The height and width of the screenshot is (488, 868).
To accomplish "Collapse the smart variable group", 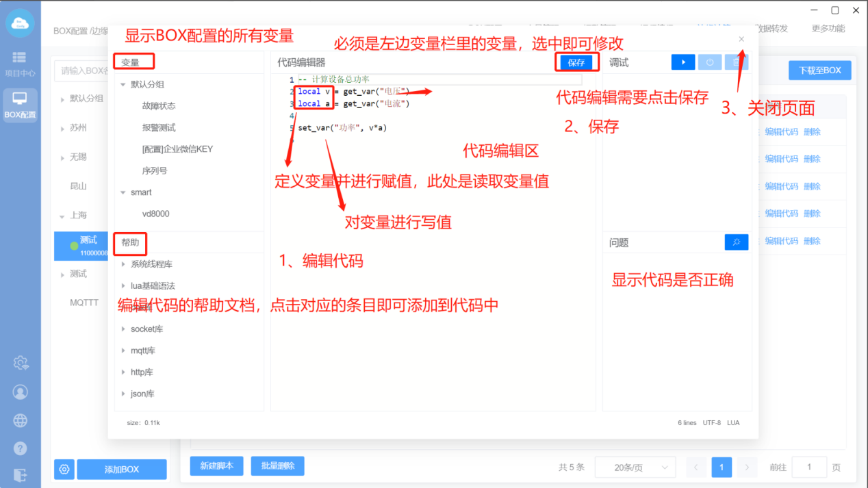I will (x=123, y=192).
